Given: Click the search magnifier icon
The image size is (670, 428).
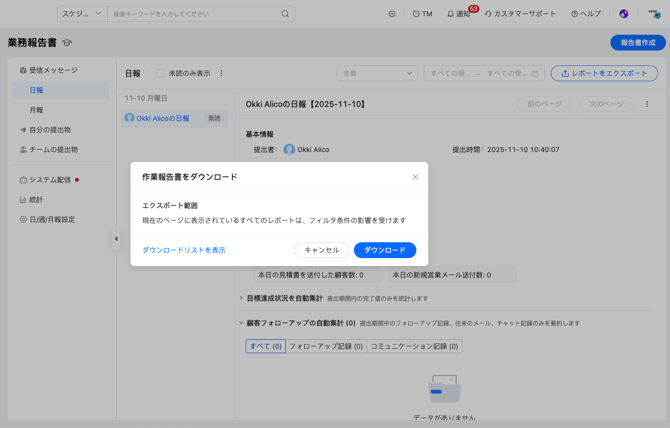Looking at the screenshot, I should pyautogui.click(x=285, y=14).
